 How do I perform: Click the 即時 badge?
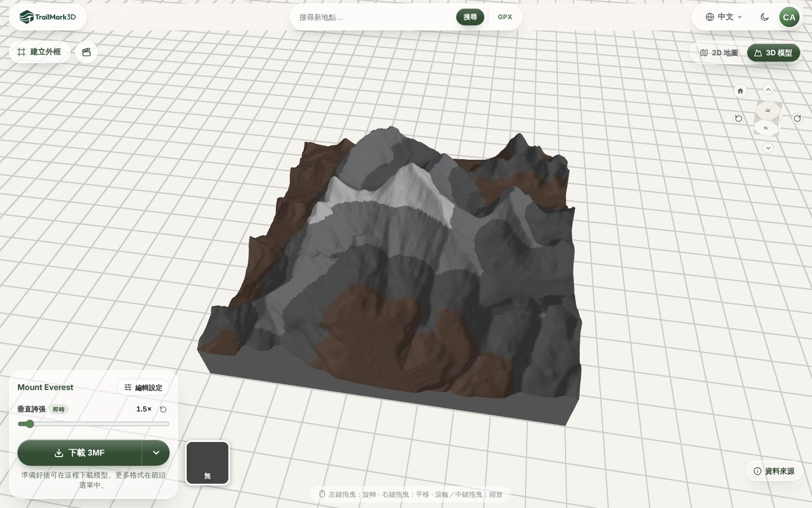coord(59,409)
